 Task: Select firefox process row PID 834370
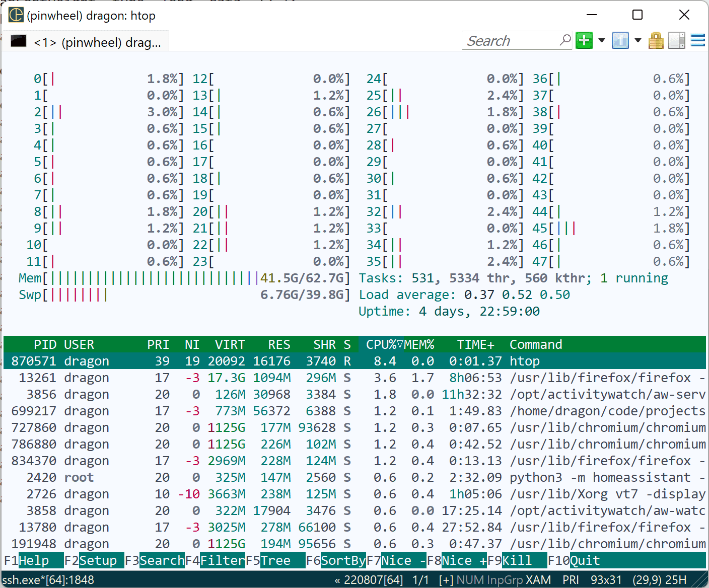point(354,461)
